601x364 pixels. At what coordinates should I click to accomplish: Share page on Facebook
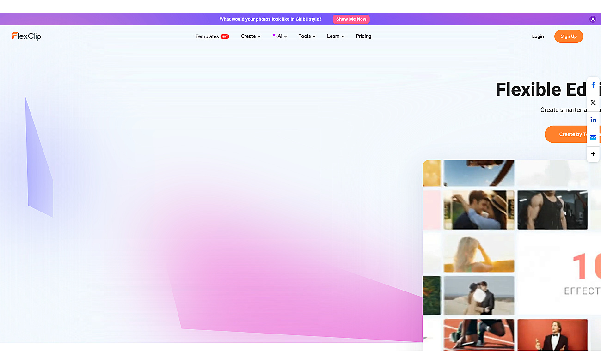pyautogui.click(x=593, y=85)
